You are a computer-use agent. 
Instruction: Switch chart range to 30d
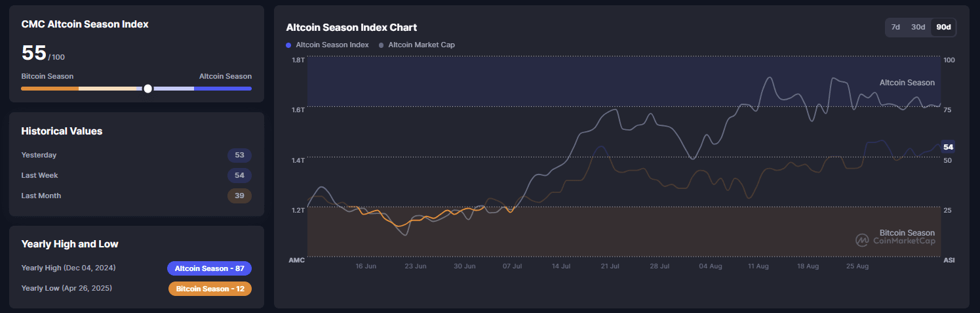pos(918,27)
